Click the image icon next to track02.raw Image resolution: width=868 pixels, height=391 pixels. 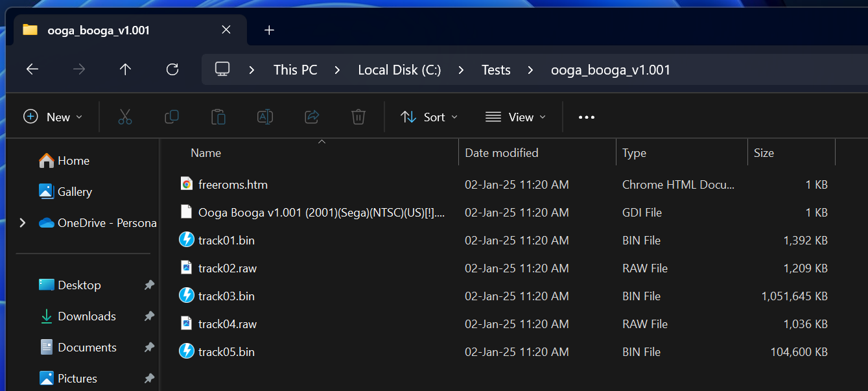(187, 268)
